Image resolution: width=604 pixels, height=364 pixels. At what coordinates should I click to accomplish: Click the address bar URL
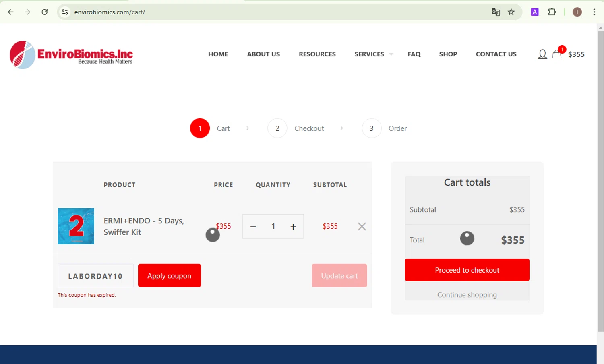click(x=110, y=12)
